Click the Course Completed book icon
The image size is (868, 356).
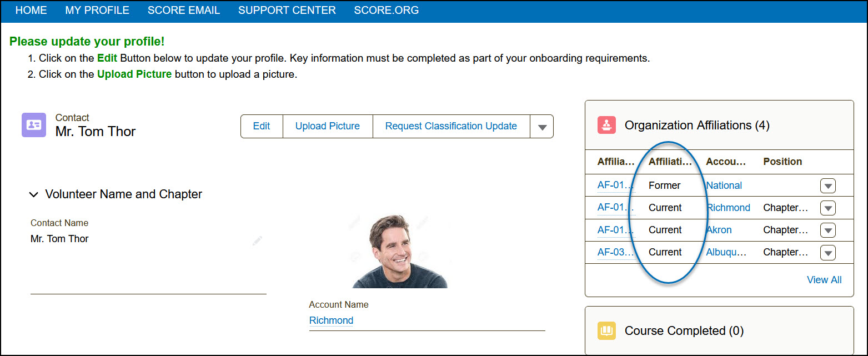[607, 331]
